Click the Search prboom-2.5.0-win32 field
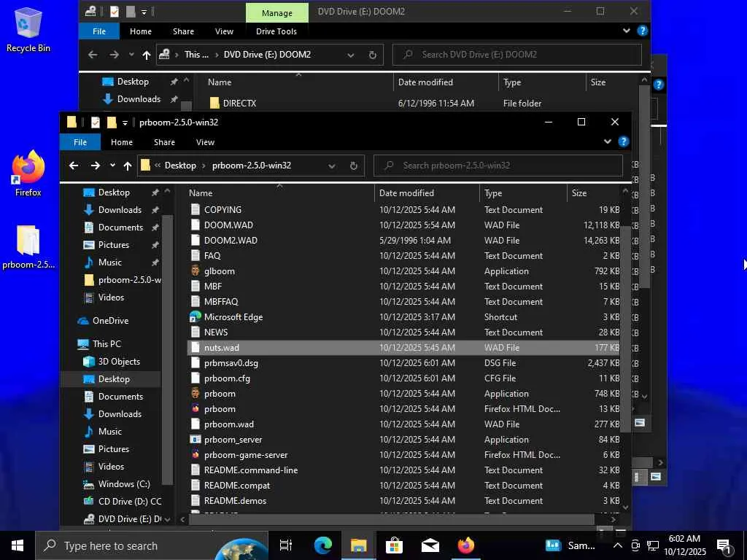This screenshot has height=560, width=747. coord(498,166)
